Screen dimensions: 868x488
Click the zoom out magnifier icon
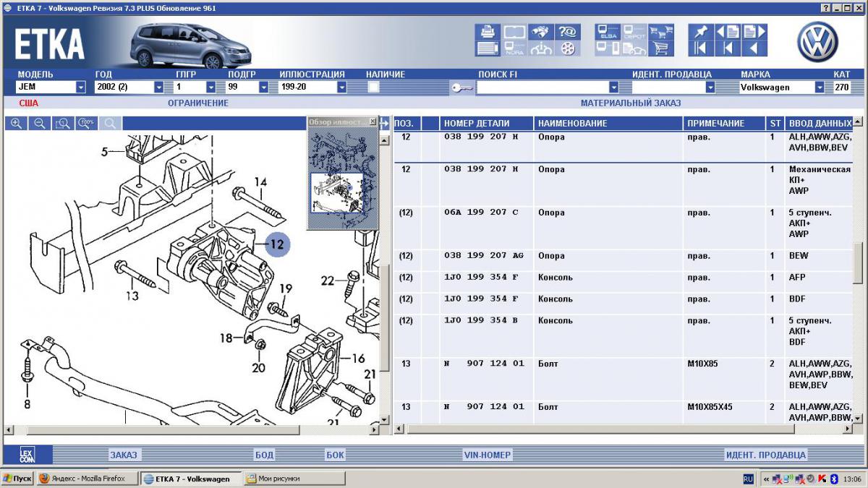(40, 124)
